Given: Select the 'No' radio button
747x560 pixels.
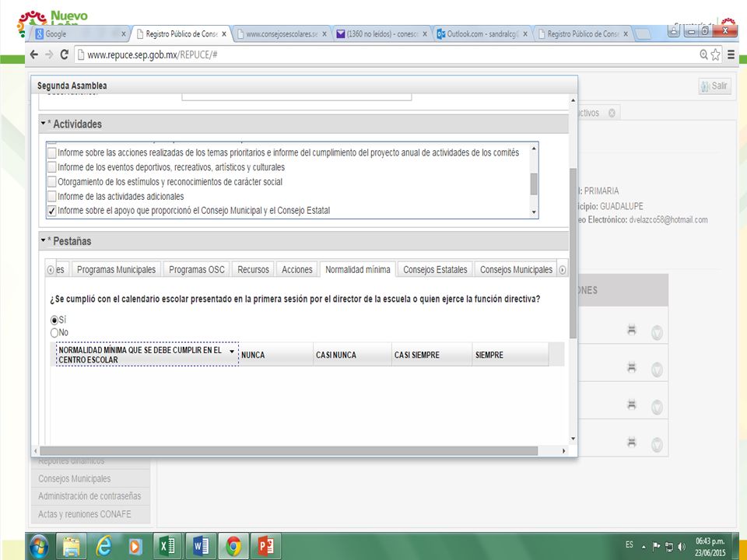Looking at the screenshot, I should point(54,333).
